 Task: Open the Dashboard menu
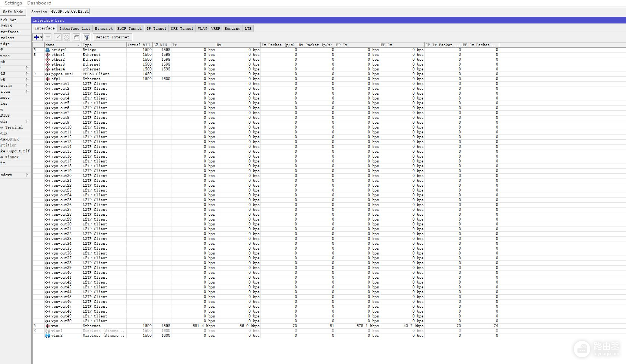pos(39,3)
